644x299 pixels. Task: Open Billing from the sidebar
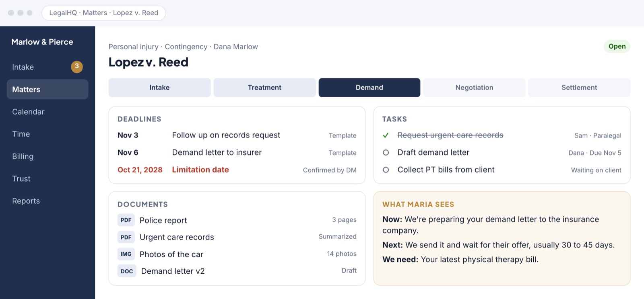click(x=47, y=156)
